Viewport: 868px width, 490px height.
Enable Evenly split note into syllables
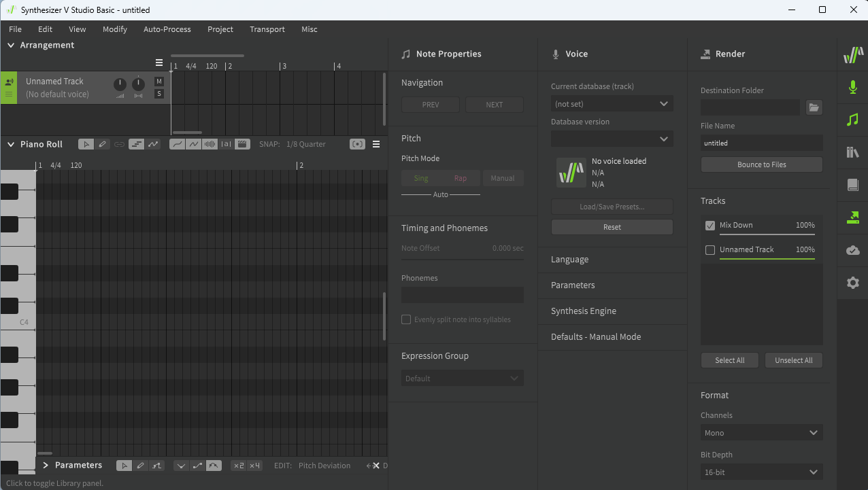click(406, 319)
